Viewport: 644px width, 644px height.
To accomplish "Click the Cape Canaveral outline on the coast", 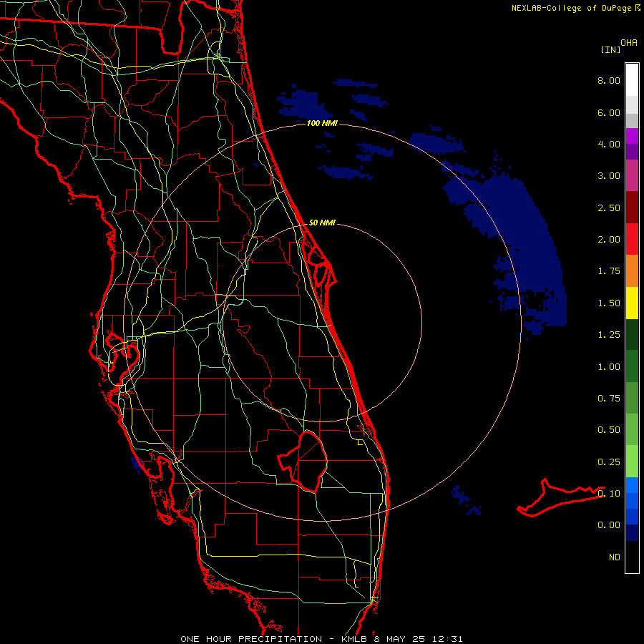I will pyautogui.click(x=321, y=267).
